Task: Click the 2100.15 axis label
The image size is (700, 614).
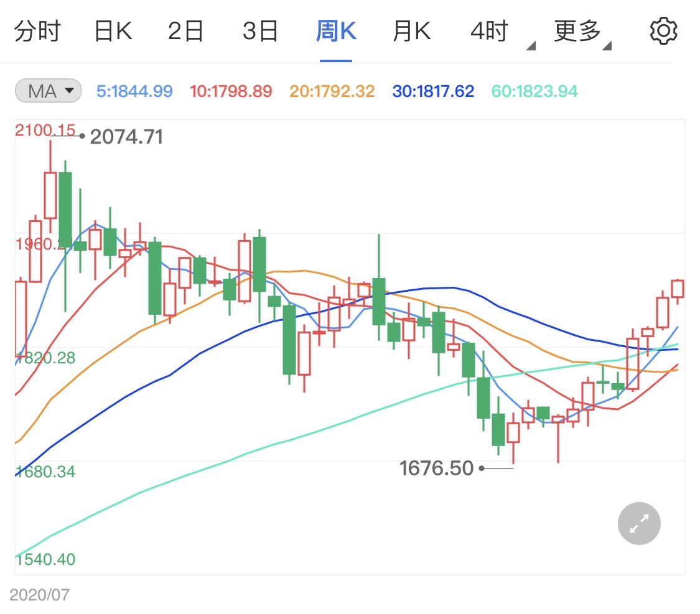Action: coord(45,130)
